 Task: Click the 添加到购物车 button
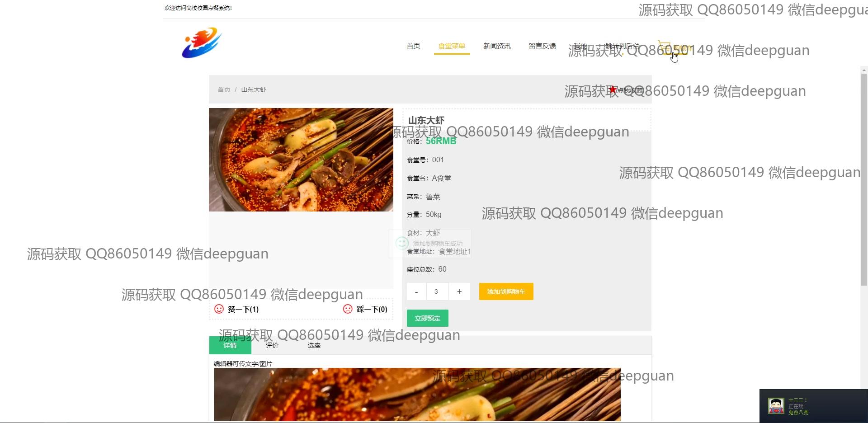coord(505,291)
